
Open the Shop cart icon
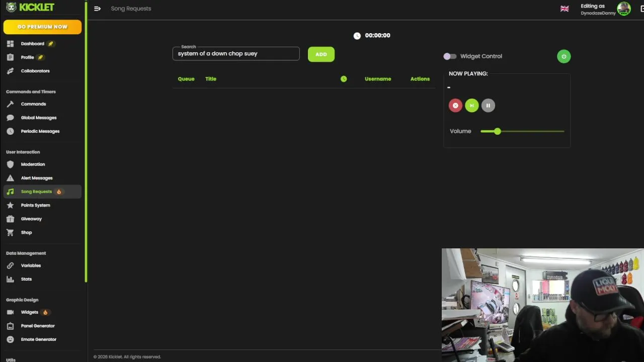coord(10,232)
